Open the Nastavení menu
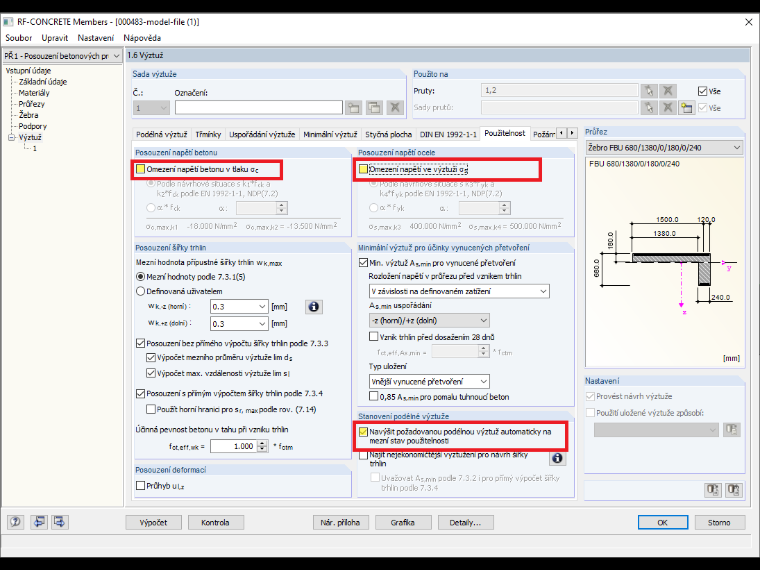This screenshot has height=570, width=760. click(x=95, y=38)
